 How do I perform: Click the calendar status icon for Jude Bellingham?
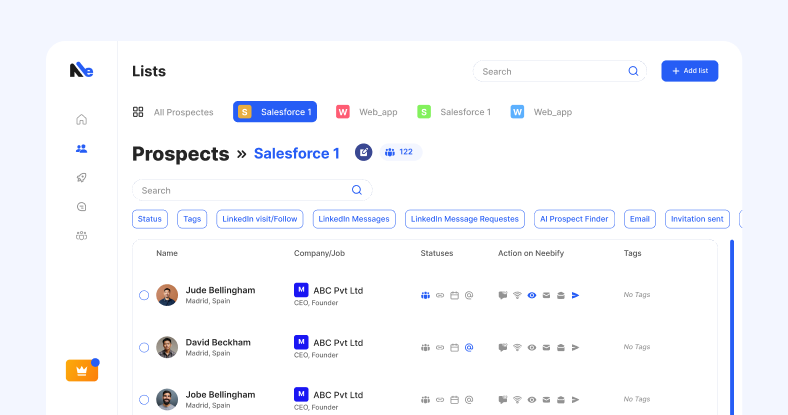coord(454,295)
